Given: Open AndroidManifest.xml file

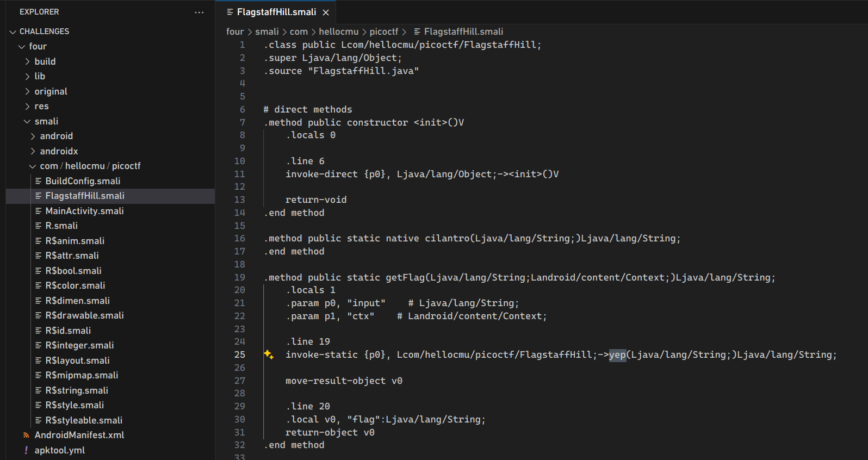Looking at the screenshot, I should click(110, 435).
